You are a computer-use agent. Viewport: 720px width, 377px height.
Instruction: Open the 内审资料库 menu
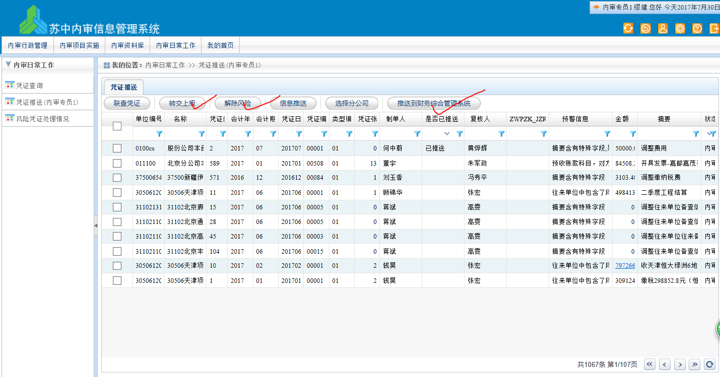pyautogui.click(x=128, y=45)
